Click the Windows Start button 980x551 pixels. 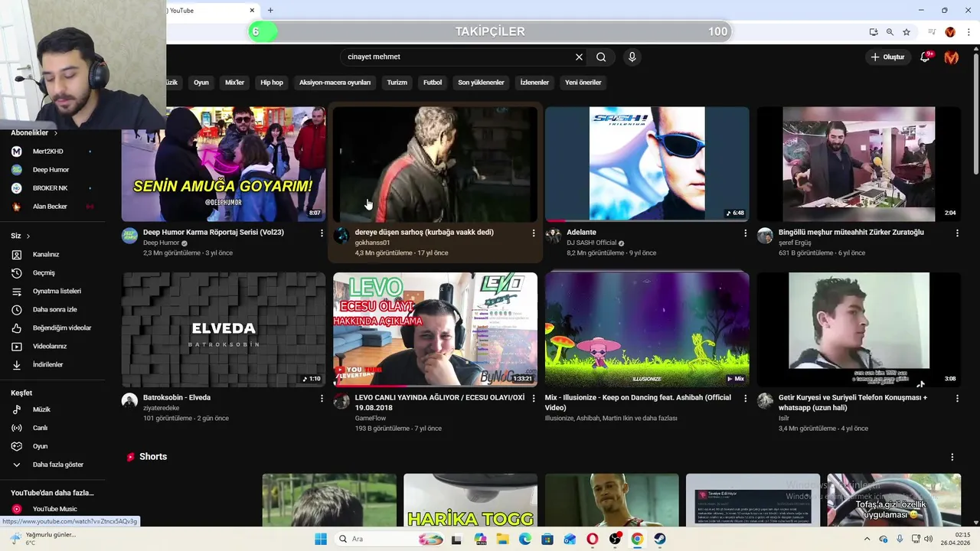[321, 539]
